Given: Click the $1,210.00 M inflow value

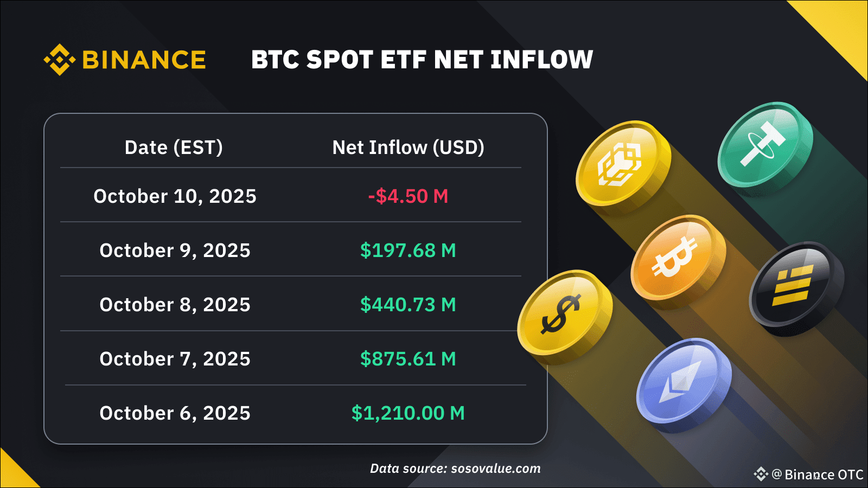Looking at the screenshot, I should click(x=408, y=413).
